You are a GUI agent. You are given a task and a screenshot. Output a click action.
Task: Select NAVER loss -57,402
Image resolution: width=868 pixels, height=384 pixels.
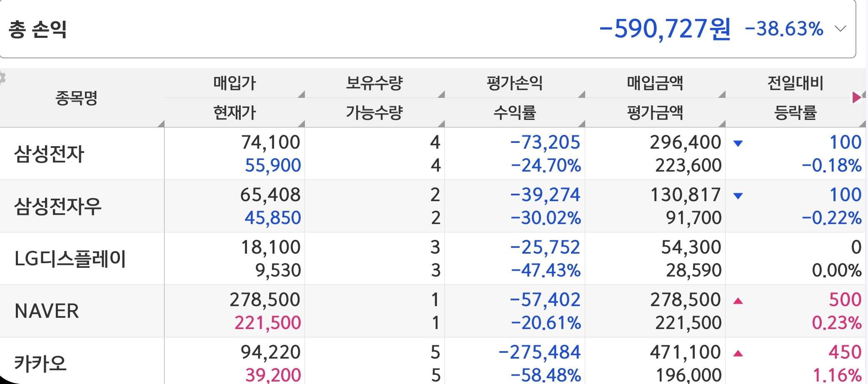(x=545, y=300)
